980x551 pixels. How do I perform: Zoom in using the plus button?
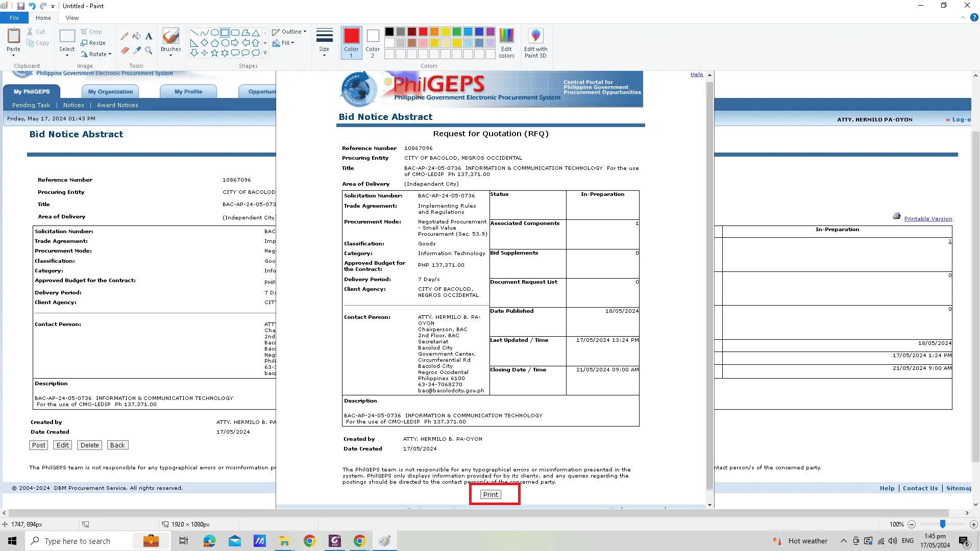click(x=974, y=524)
